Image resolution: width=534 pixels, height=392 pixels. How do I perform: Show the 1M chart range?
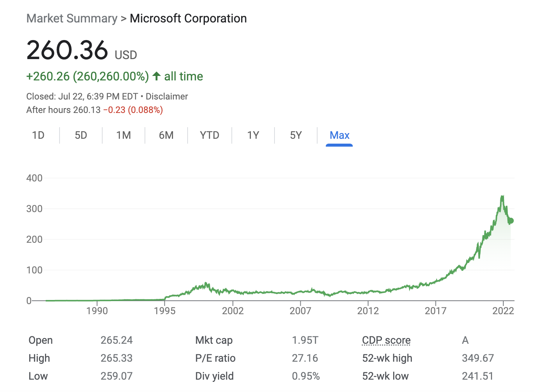coord(124,135)
